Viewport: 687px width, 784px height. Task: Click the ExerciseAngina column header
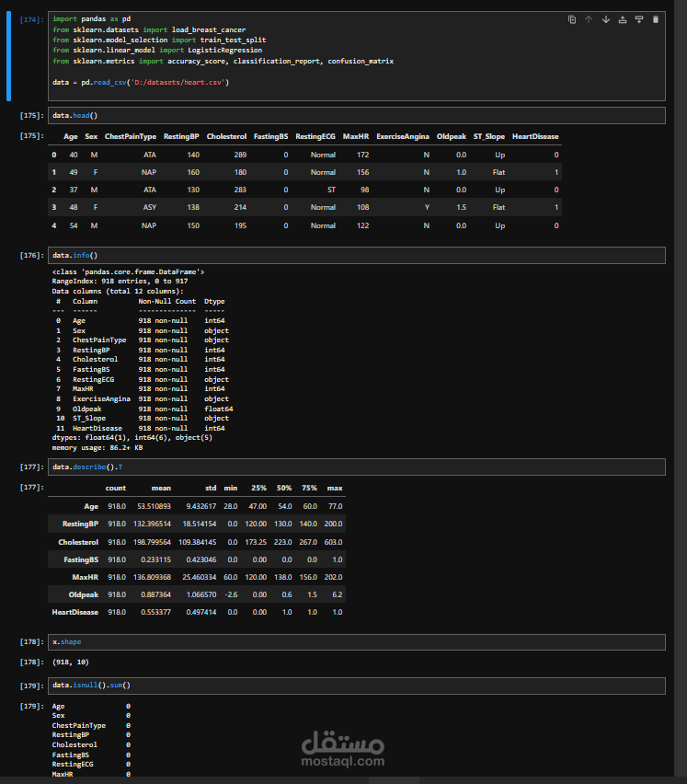(403, 136)
